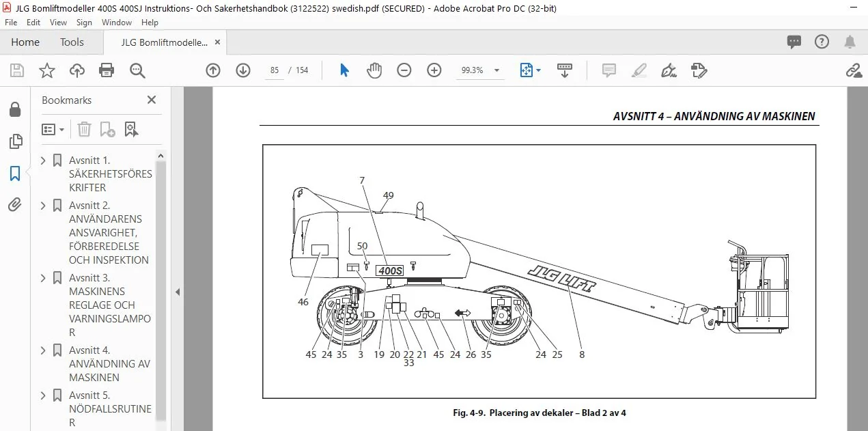
Task: Open the zoom level dropdown
Action: 496,70
